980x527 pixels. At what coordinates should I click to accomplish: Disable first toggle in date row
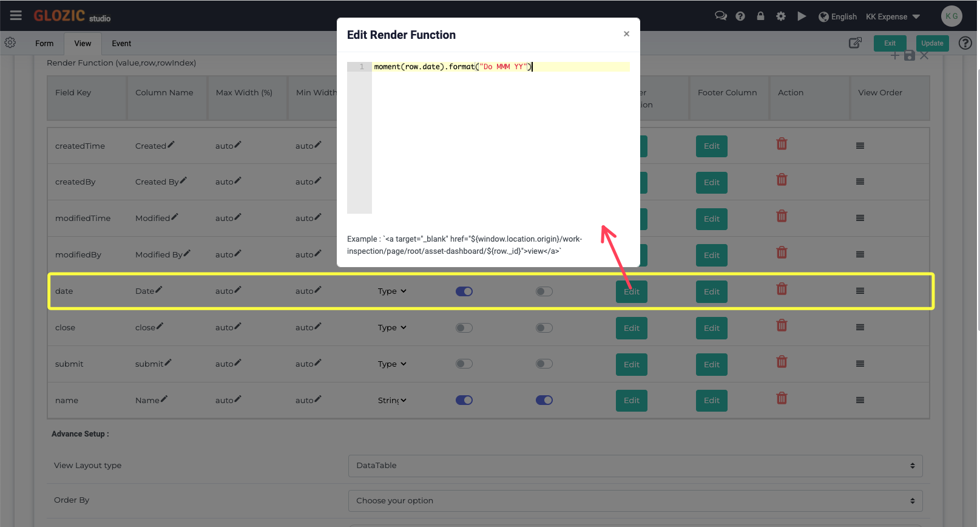(464, 291)
